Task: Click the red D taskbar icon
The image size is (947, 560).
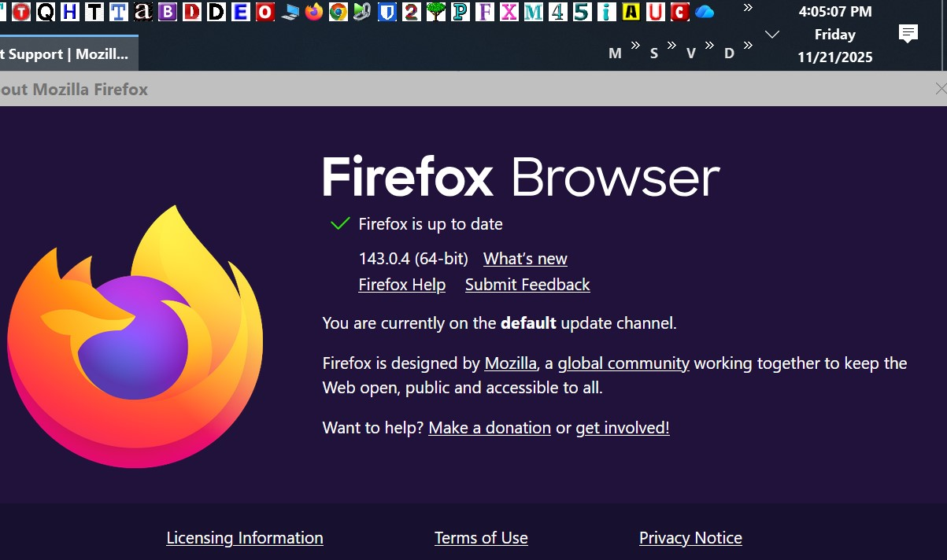Action: pos(192,12)
